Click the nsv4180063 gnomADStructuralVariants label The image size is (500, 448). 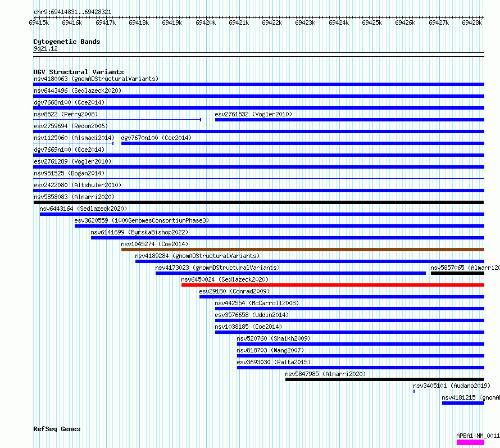[96, 79]
